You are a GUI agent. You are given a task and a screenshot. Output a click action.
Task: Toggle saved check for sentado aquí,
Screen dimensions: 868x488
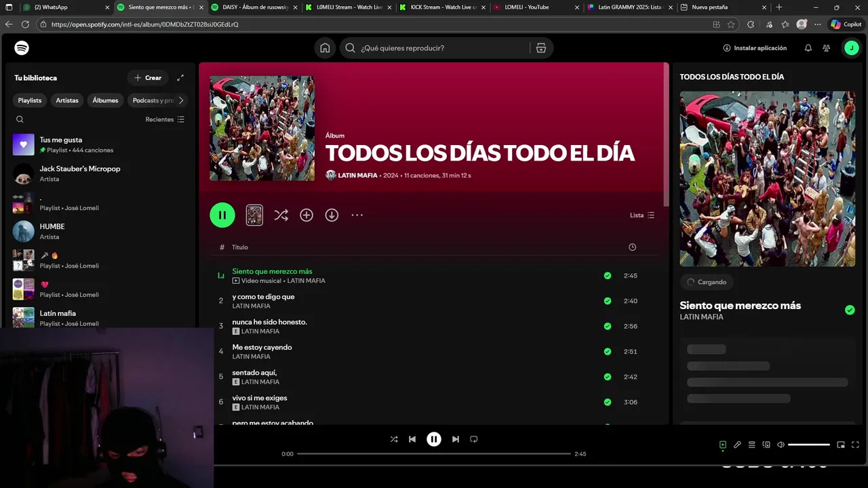[608, 377]
